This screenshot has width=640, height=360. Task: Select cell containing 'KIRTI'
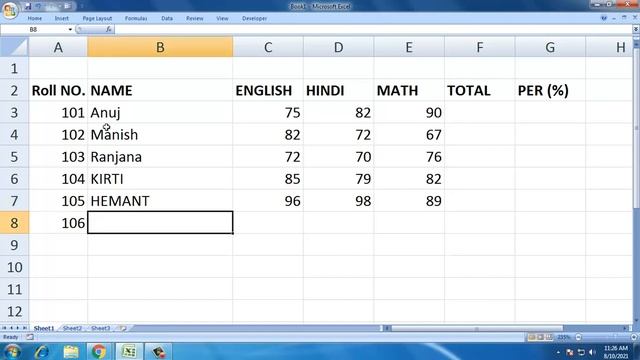(160, 178)
